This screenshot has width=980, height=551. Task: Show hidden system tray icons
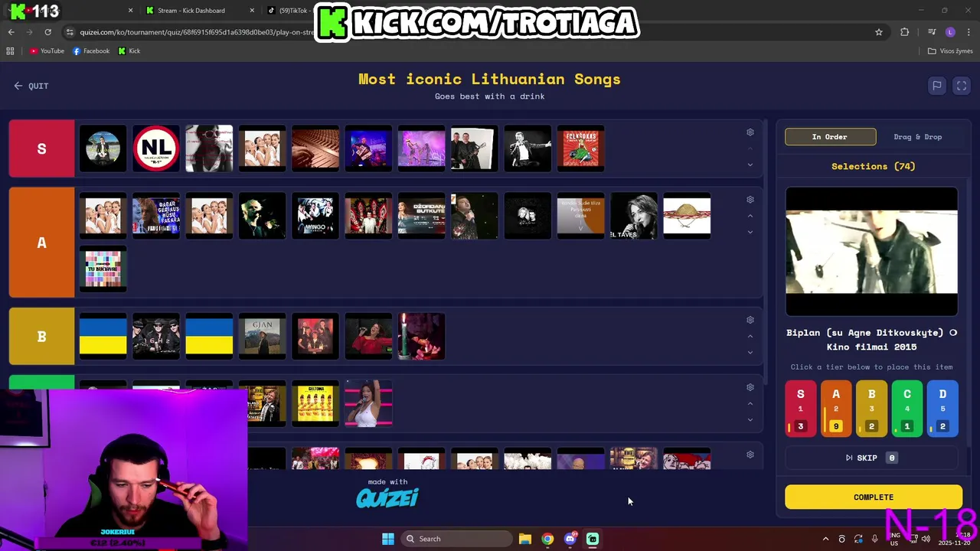825,539
